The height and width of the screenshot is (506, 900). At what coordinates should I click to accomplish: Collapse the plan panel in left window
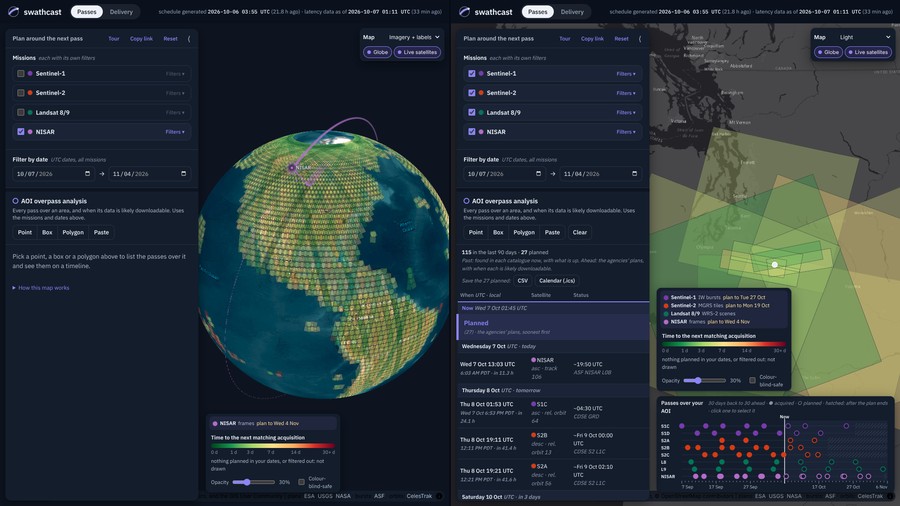coord(189,38)
